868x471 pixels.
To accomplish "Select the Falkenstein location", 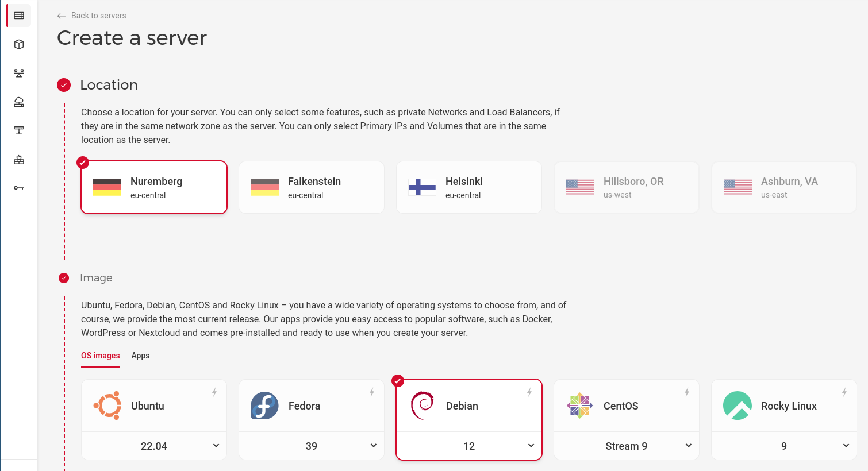I will tap(311, 187).
